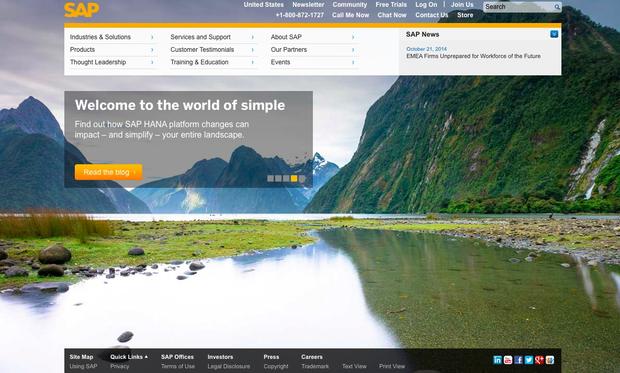The width and height of the screenshot is (620, 373).
Task: Open the EMEA Firms Unprepared news headline
Action: (x=473, y=56)
